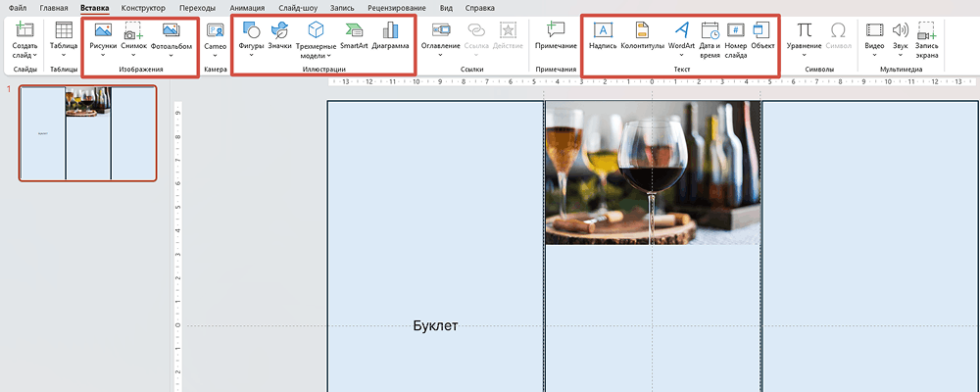This screenshot has height=392, width=980.
Task: Click the Рисунки icon
Action: (x=103, y=29)
